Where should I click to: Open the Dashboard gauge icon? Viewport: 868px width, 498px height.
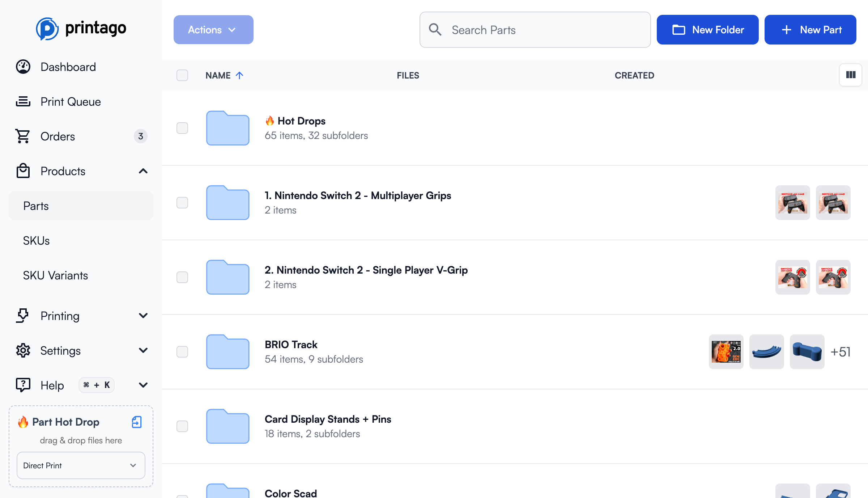point(23,67)
